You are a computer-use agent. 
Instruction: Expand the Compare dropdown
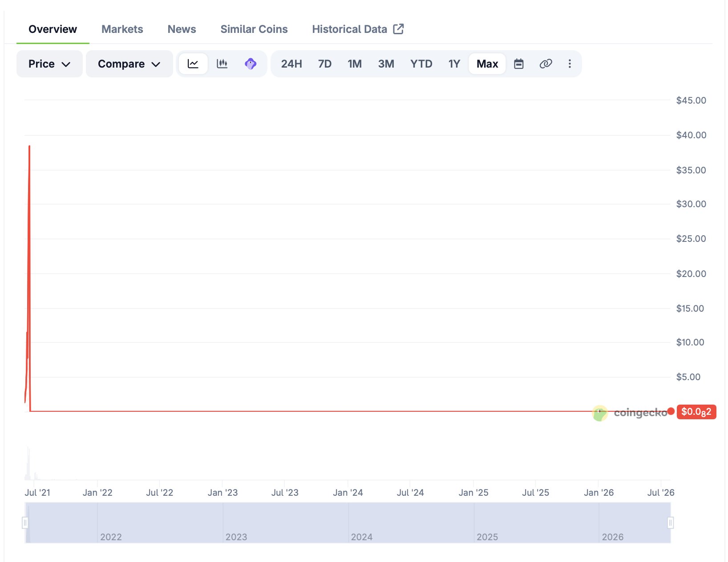[x=129, y=64]
